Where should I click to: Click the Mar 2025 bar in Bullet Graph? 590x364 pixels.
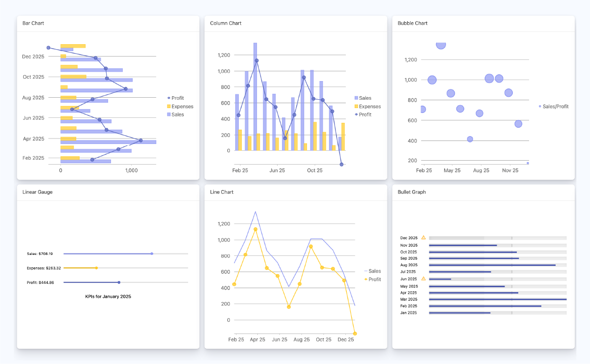coord(497,299)
